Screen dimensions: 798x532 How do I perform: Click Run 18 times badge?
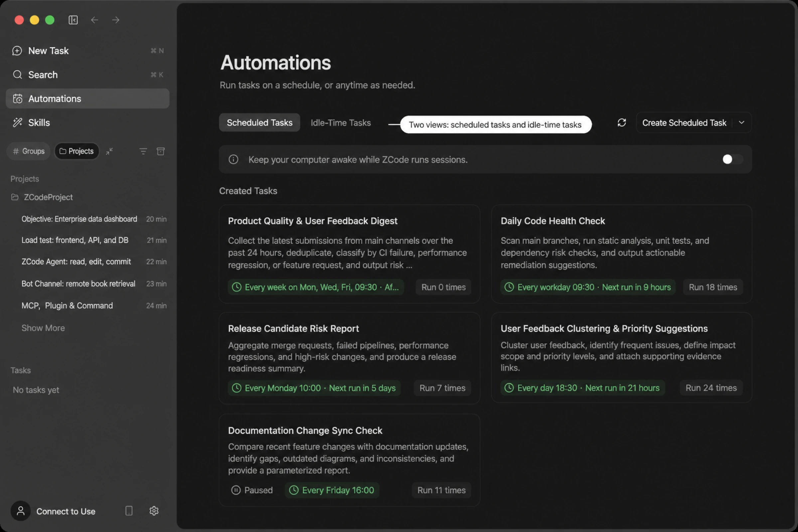[713, 287]
